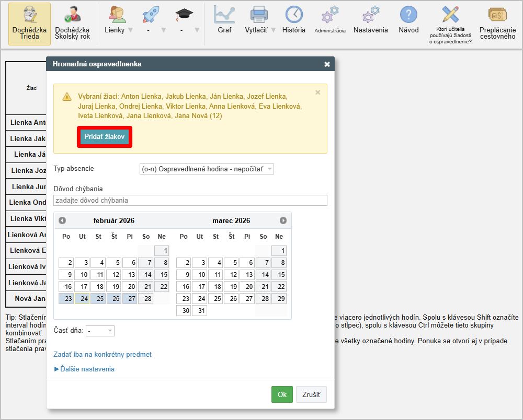523x420 pixels.
Task: Click the Dôvod chýbania input field
Action: 190,200
